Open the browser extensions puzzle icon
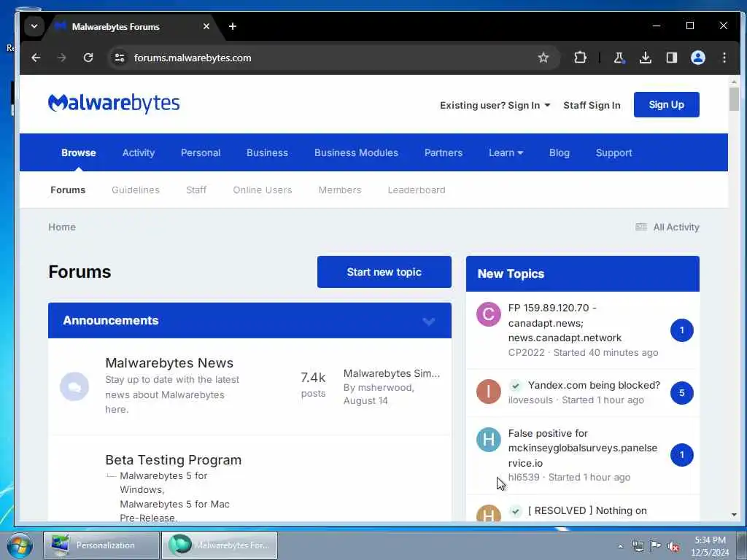 click(x=580, y=58)
